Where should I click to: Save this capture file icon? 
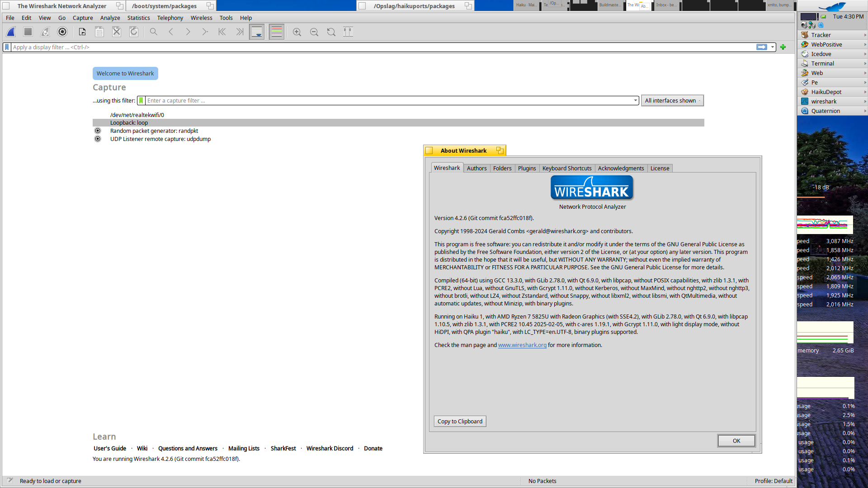point(99,32)
